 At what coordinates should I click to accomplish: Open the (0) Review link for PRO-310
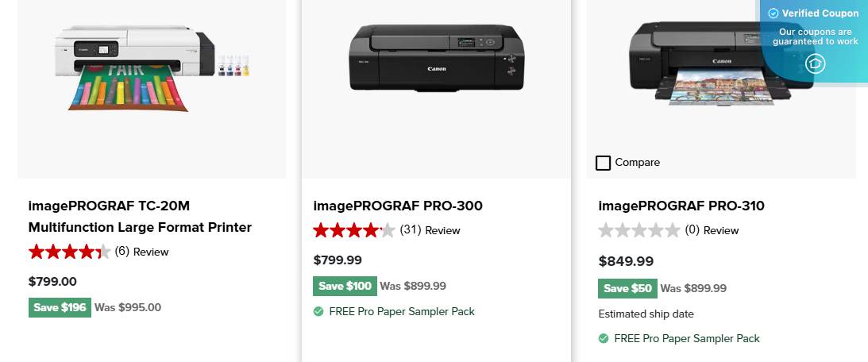[712, 231]
